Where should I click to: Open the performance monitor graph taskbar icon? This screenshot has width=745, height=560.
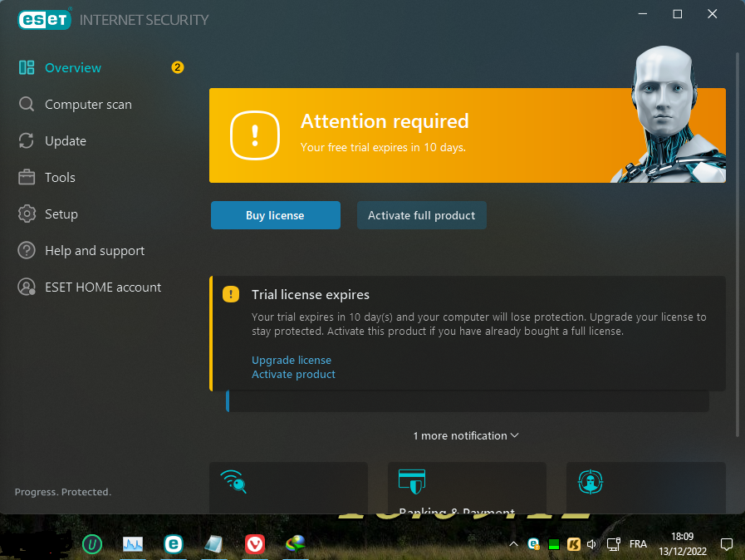coord(133,544)
